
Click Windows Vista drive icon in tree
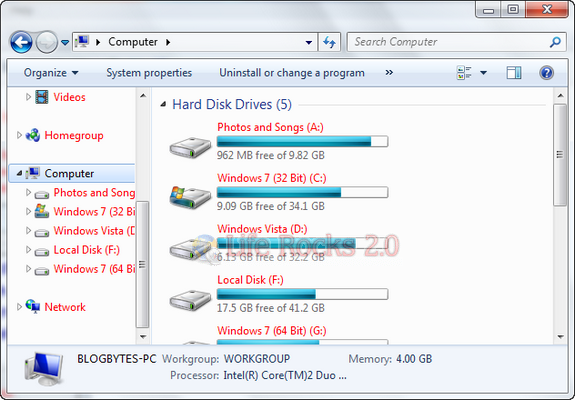(42, 232)
